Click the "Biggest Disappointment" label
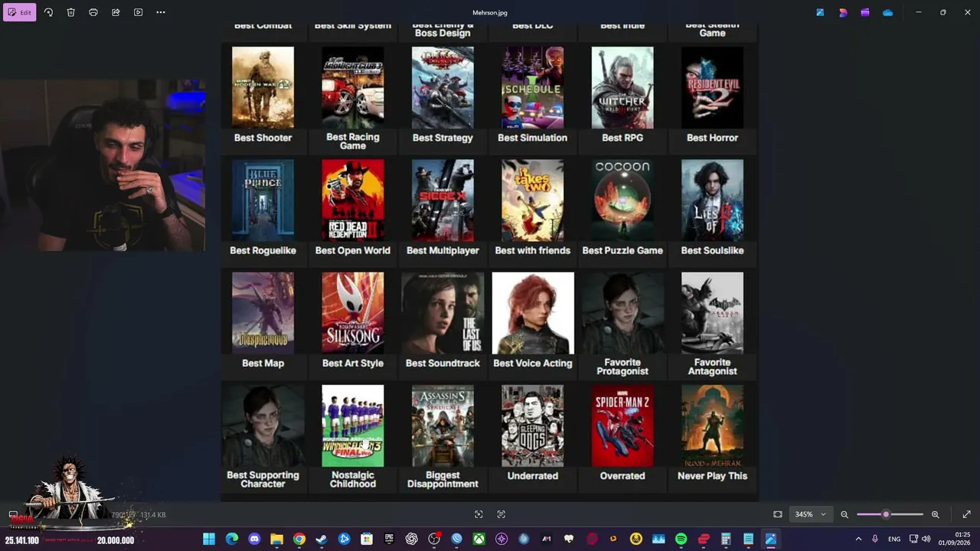 (443, 479)
